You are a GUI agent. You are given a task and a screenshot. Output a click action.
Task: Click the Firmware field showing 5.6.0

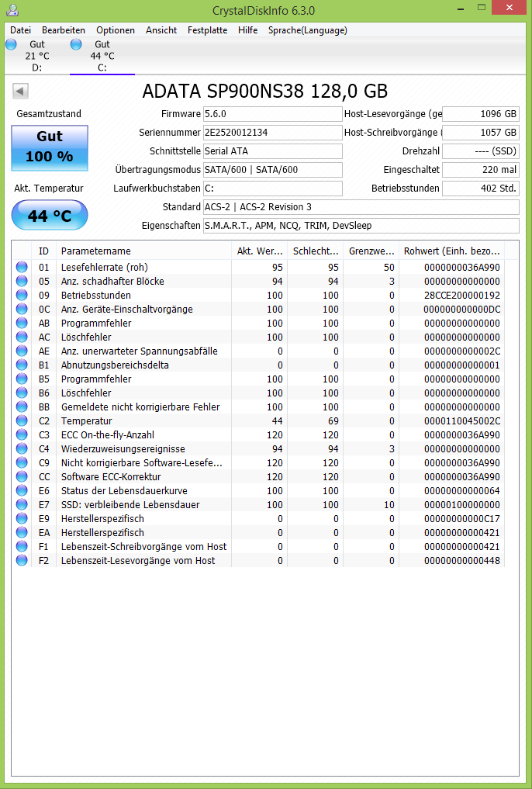tap(272, 114)
